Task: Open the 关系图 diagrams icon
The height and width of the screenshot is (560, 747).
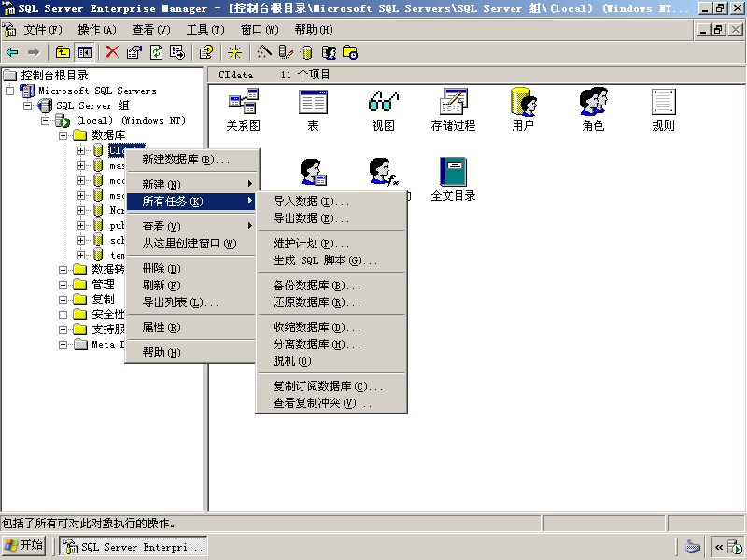Action: pos(244,109)
